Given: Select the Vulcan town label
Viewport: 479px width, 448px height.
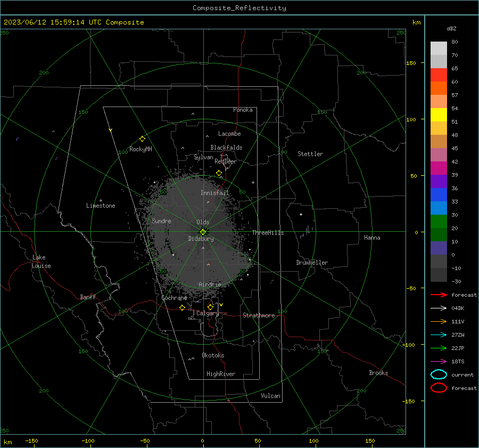Looking at the screenshot, I should [x=270, y=396].
